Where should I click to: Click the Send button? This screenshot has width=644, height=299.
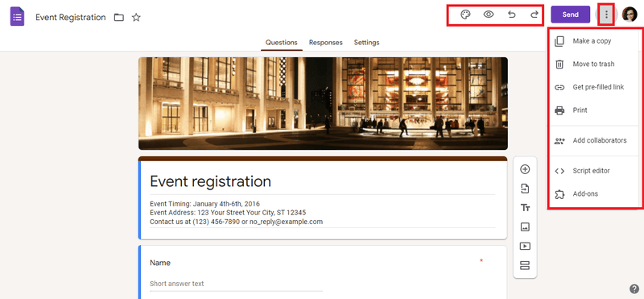pos(570,15)
